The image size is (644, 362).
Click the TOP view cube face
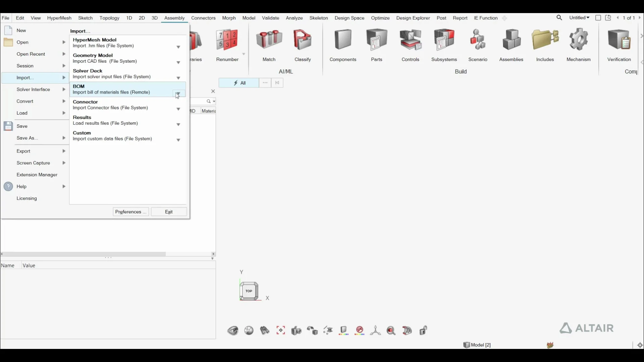(x=249, y=291)
